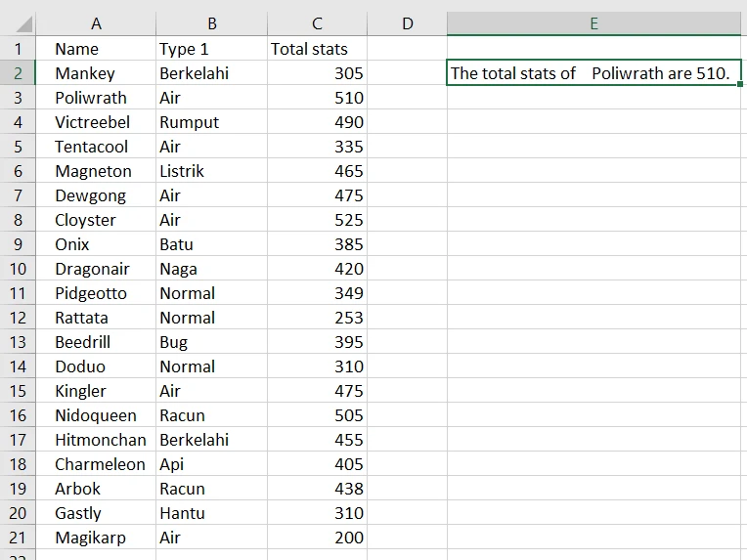Click the total stats value 253
The image size is (747, 560).
point(318,318)
